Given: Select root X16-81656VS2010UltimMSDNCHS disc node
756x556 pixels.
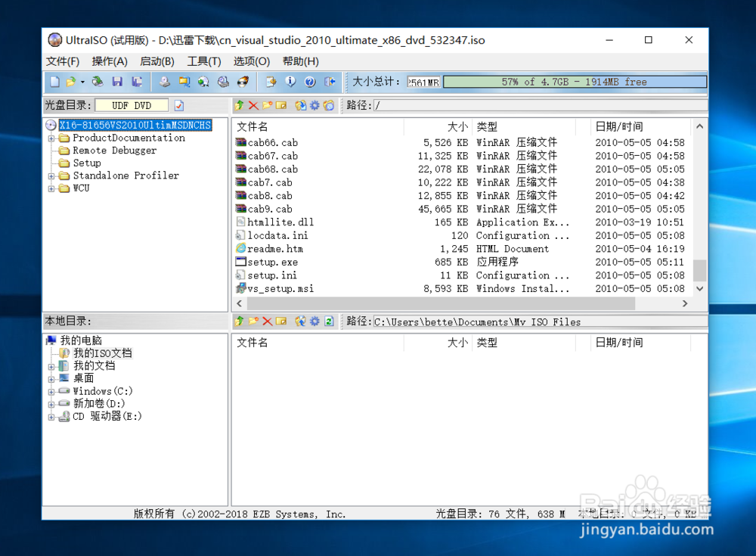Looking at the screenshot, I should coord(135,126).
